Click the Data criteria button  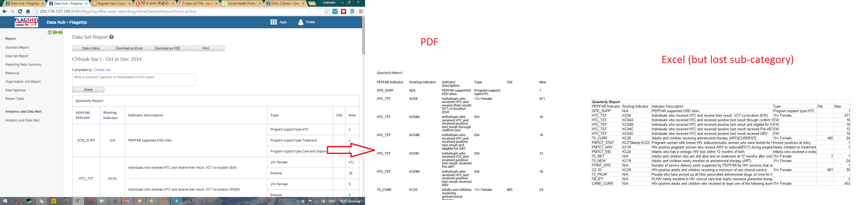tap(91, 49)
